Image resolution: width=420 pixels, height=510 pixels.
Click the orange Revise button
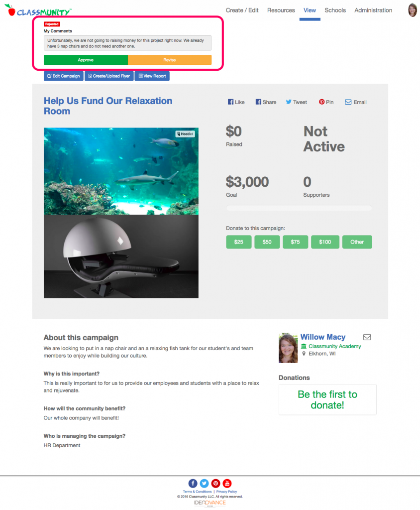(170, 60)
